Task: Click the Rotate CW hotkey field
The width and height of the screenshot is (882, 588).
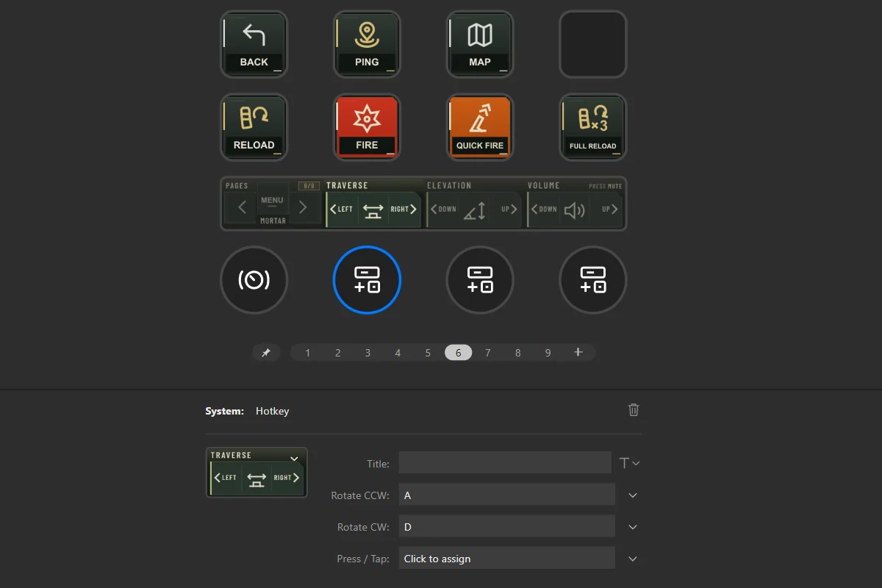Action: coord(507,526)
